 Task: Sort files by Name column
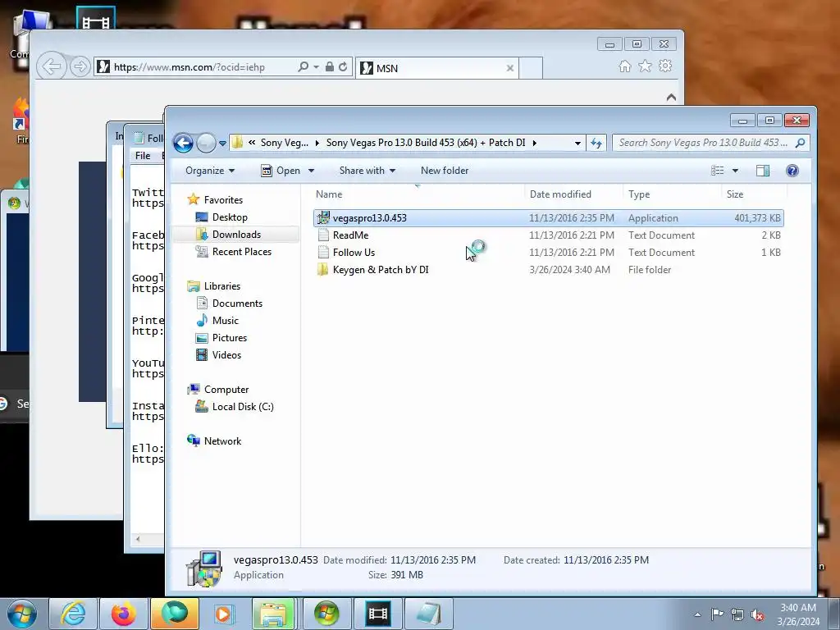[418, 194]
